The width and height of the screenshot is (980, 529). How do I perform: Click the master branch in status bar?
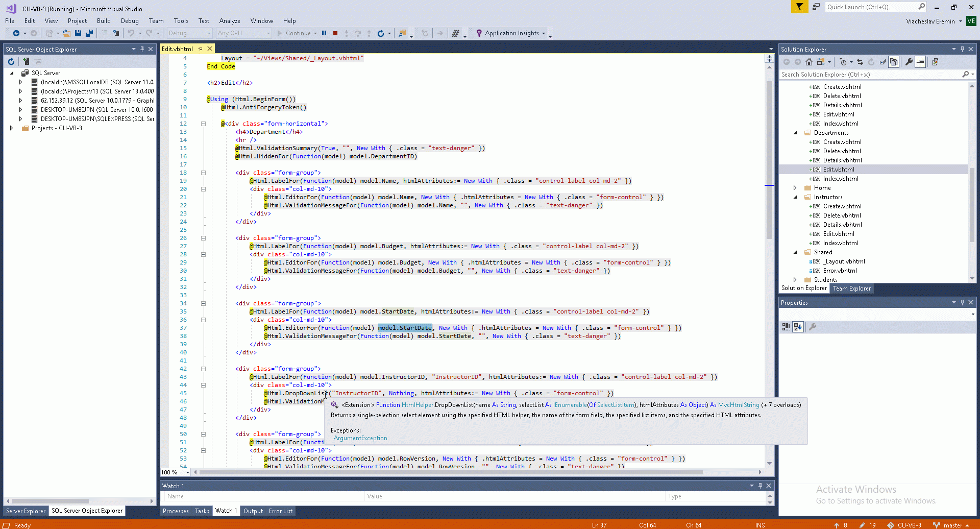click(951, 525)
